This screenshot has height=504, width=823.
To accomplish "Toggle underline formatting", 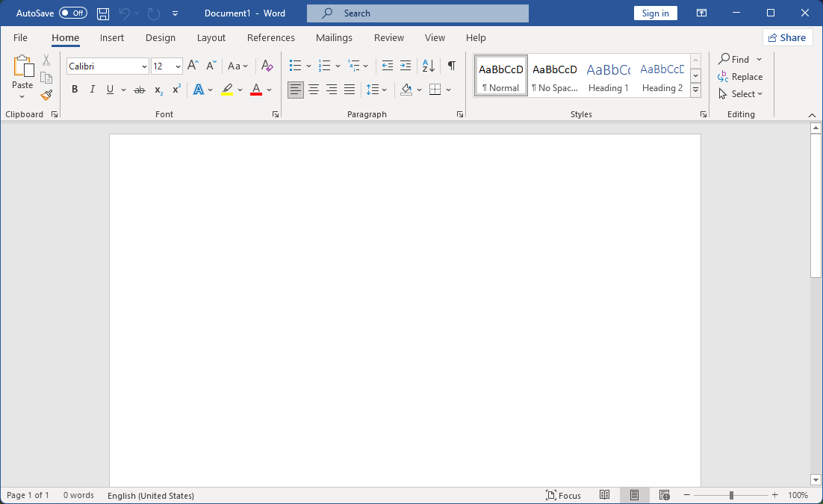I will pyautogui.click(x=111, y=90).
